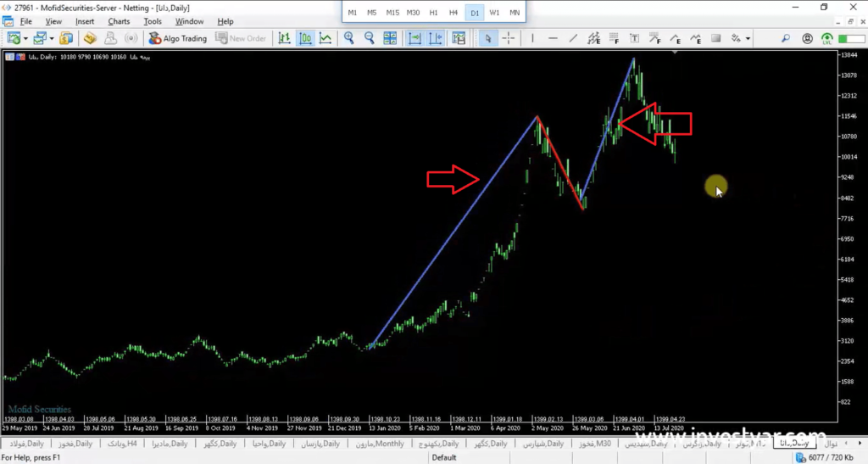Toggle the Navigator panel icon
868x464 pixels.
[x=111, y=38]
